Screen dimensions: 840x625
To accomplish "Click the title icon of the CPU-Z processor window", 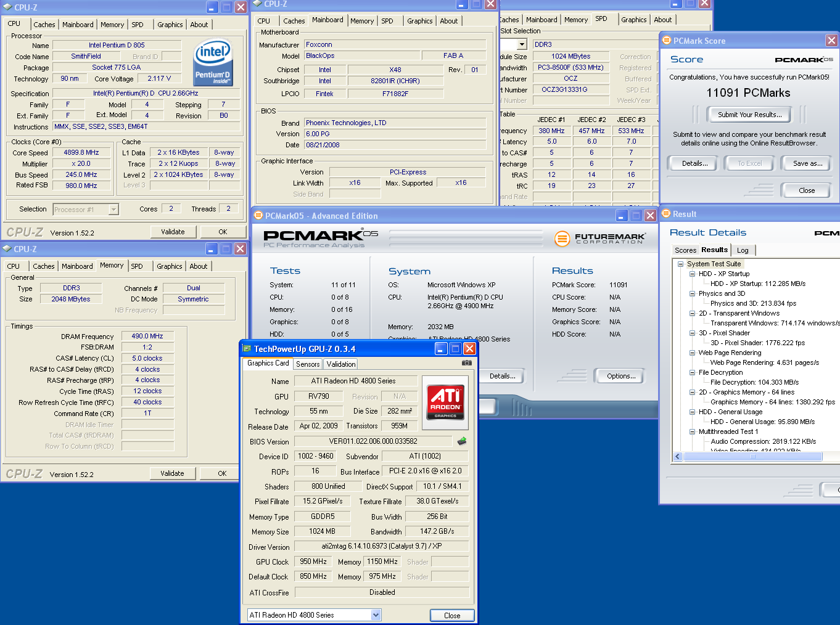I will [x=7, y=7].
